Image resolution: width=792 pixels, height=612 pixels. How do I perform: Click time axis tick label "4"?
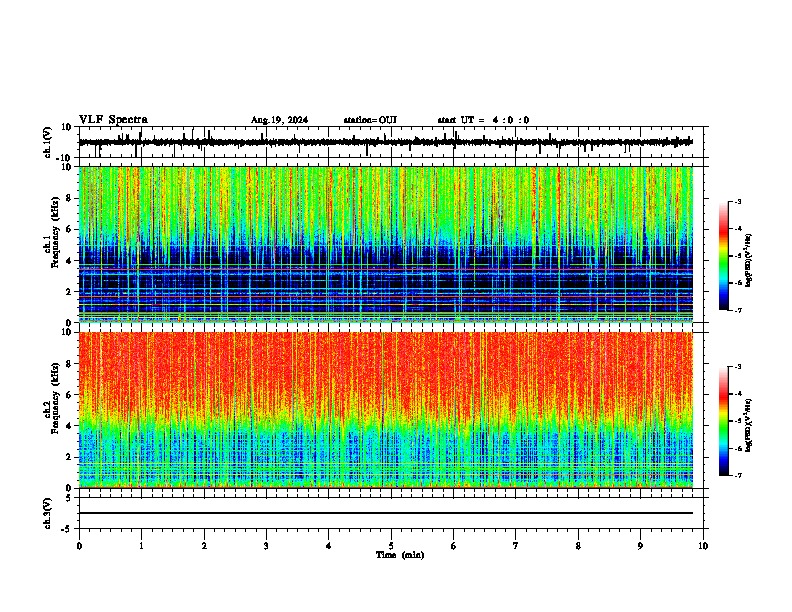[x=328, y=546]
